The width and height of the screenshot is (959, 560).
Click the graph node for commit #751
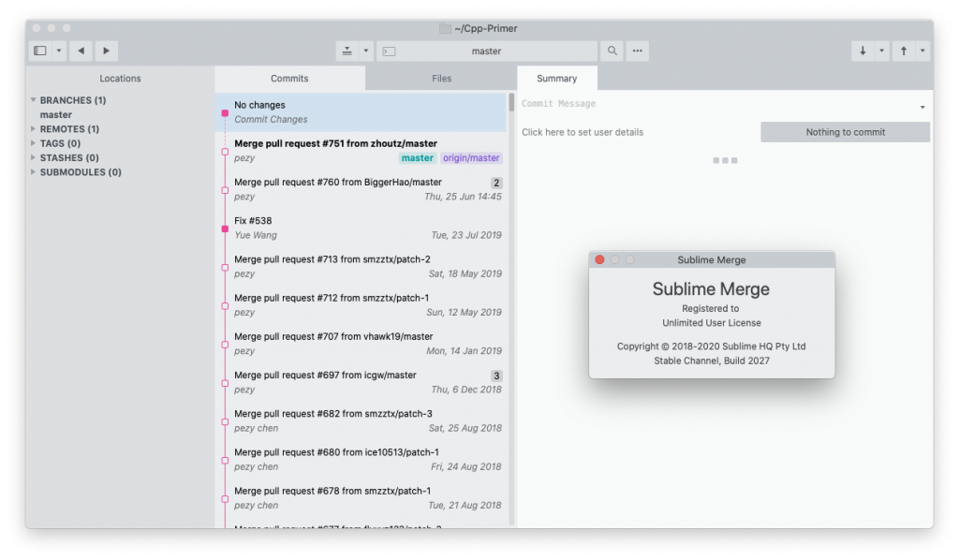coord(225,152)
